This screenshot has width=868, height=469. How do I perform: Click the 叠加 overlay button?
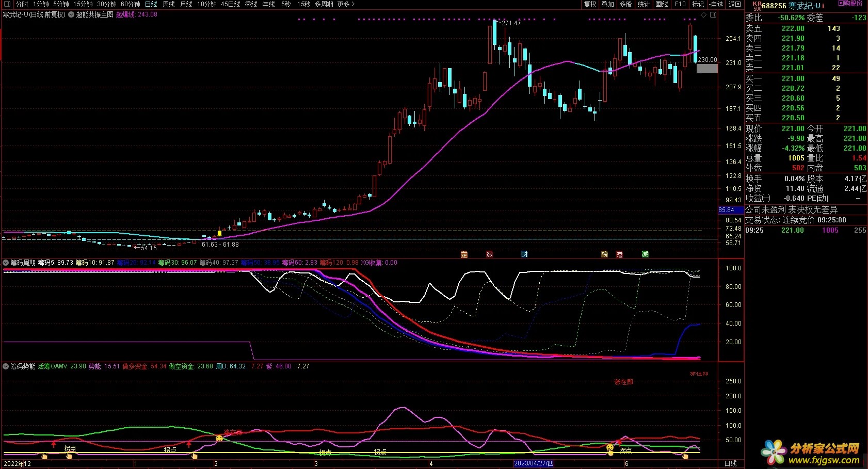pos(608,4)
